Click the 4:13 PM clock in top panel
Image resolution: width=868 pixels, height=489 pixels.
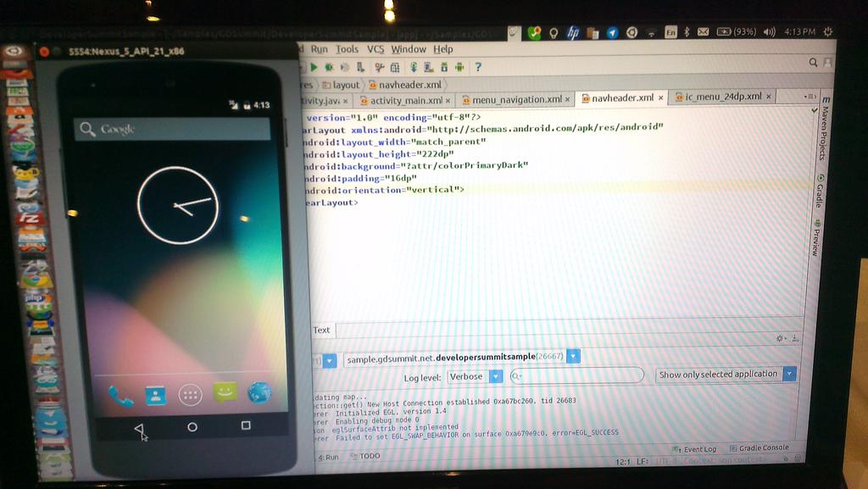coord(799,31)
